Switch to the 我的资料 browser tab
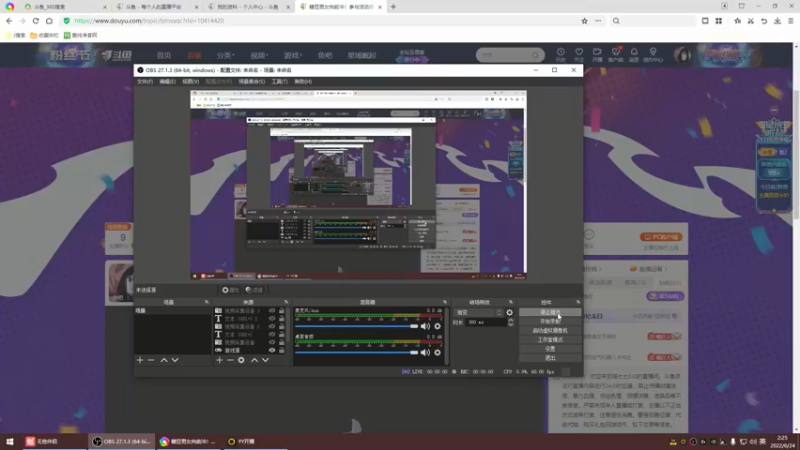 pyautogui.click(x=248, y=7)
